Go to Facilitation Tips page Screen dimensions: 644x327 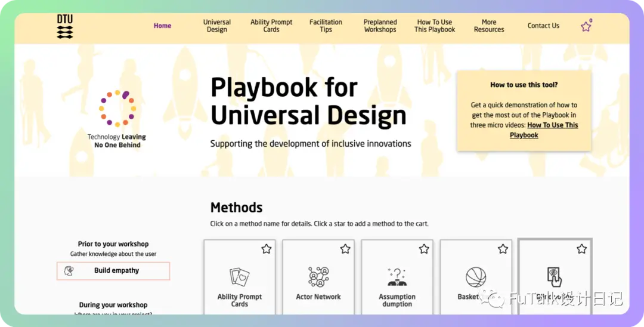[x=326, y=26]
